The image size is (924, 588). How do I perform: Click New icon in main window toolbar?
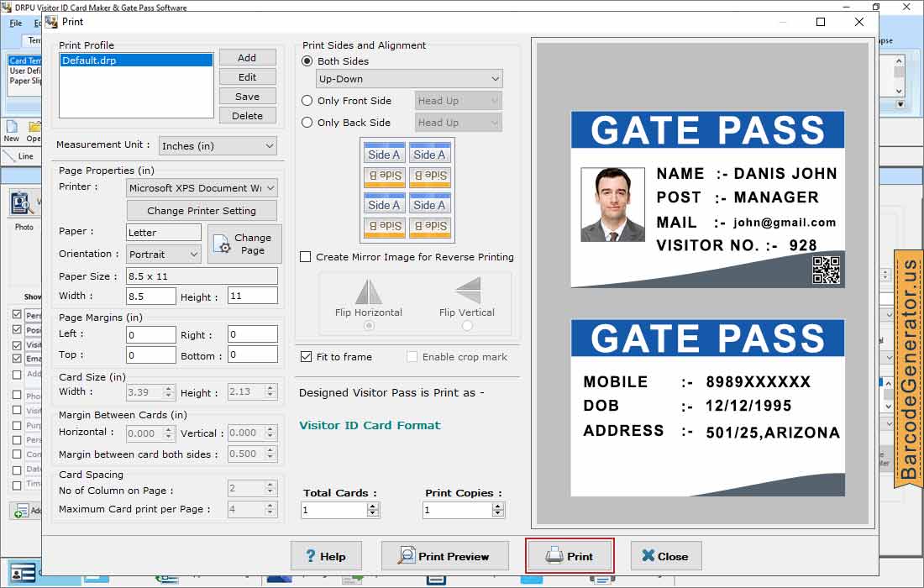click(x=12, y=131)
